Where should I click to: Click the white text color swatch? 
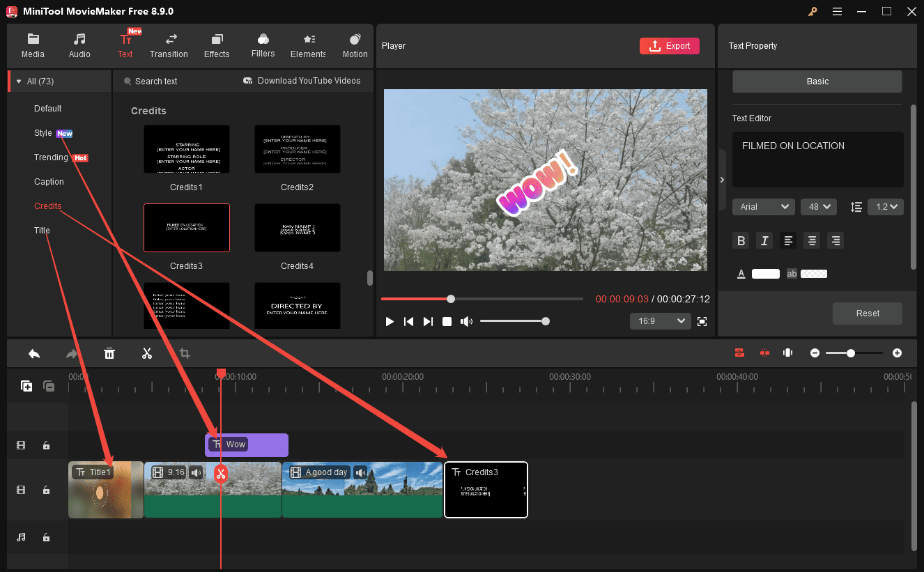coord(765,274)
